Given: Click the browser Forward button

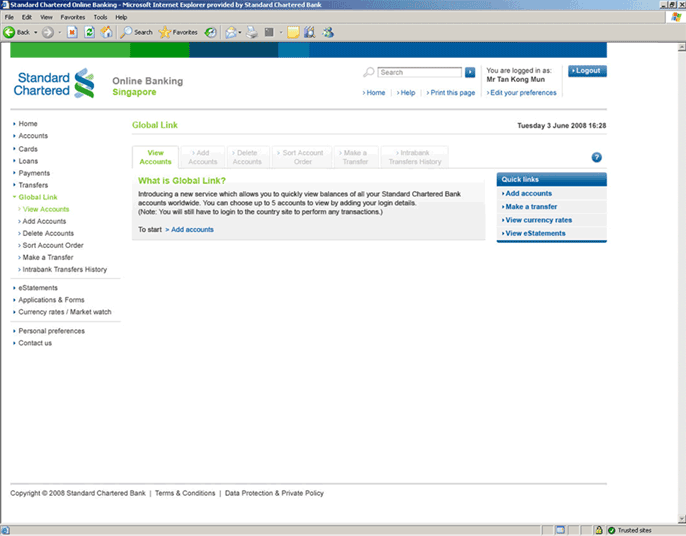Looking at the screenshot, I should [x=48, y=32].
